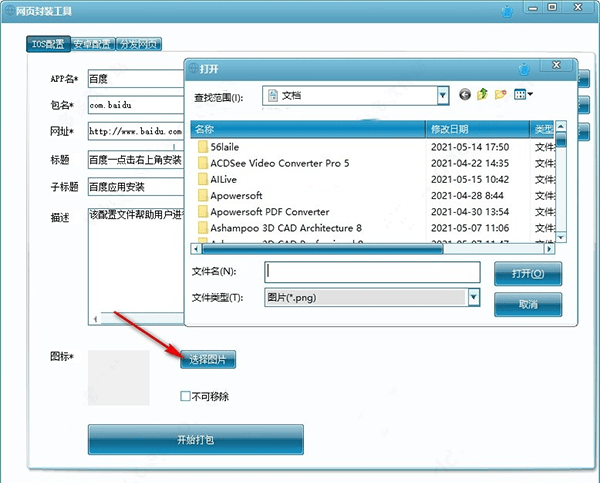Toggle the 不可移除 checkbox
The width and height of the screenshot is (600, 483).
coord(185,396)
